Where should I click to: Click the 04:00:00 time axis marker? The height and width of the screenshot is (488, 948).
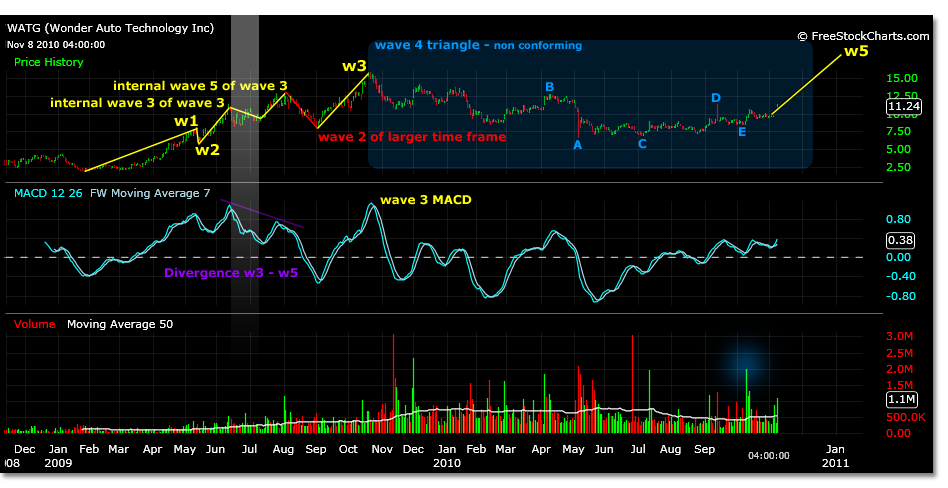click(768, 454)
